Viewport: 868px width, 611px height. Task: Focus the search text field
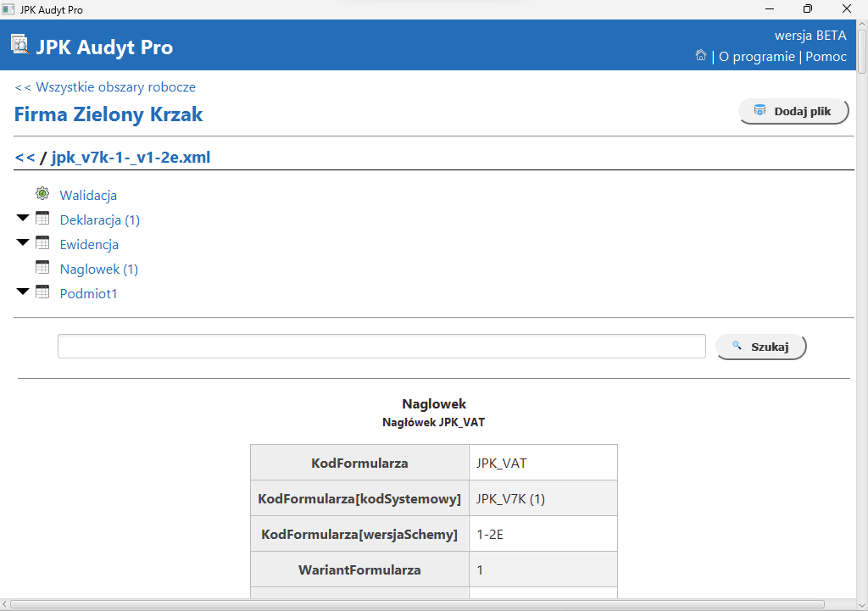pos(381,347)
